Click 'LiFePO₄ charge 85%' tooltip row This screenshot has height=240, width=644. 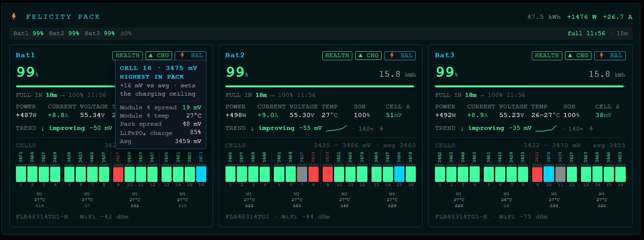[x=161, y=133]
